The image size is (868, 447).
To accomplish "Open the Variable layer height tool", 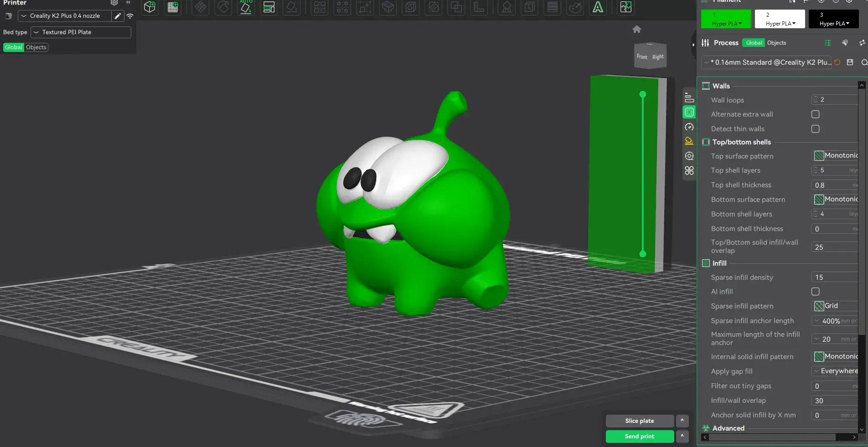I will click(553, 7).
